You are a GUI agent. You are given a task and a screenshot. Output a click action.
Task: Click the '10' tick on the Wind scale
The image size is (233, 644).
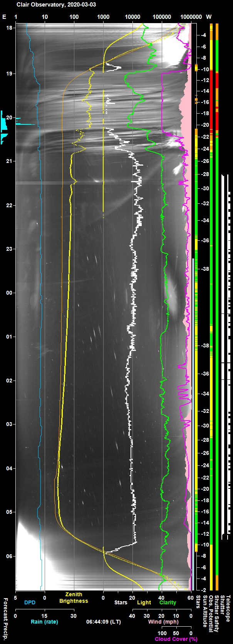click(176, 616)
